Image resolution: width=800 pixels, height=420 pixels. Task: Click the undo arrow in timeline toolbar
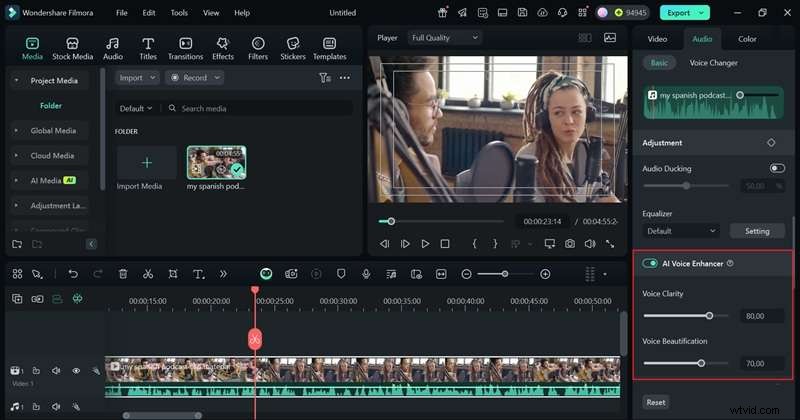(73, 274)
